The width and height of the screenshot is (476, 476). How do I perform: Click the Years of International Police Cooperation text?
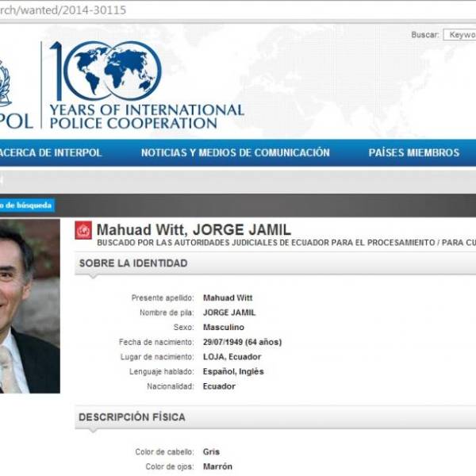point(146,116)
